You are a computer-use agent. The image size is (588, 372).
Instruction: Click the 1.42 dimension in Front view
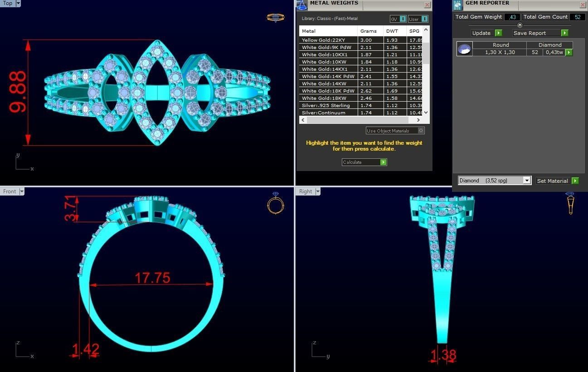pos(85,349)
